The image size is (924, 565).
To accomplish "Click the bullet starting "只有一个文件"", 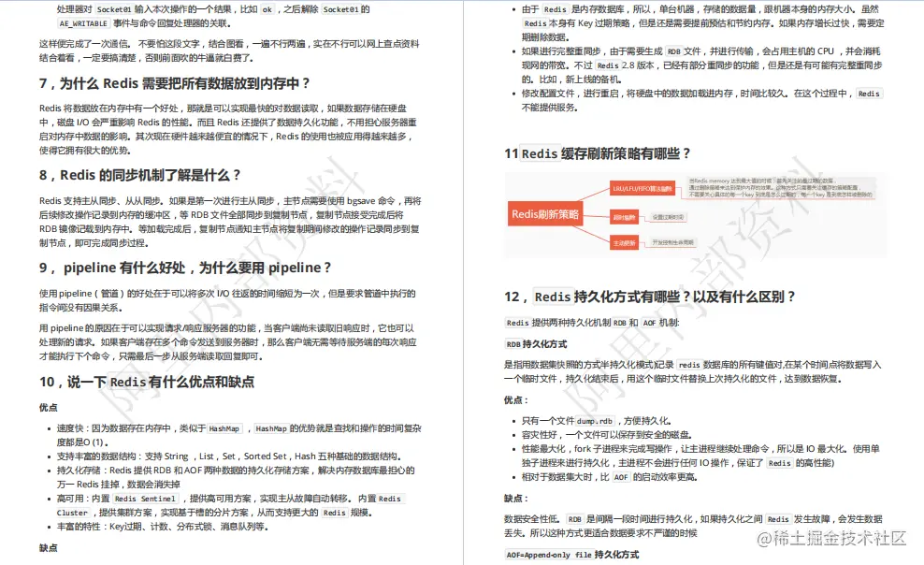I will [597, 421].
